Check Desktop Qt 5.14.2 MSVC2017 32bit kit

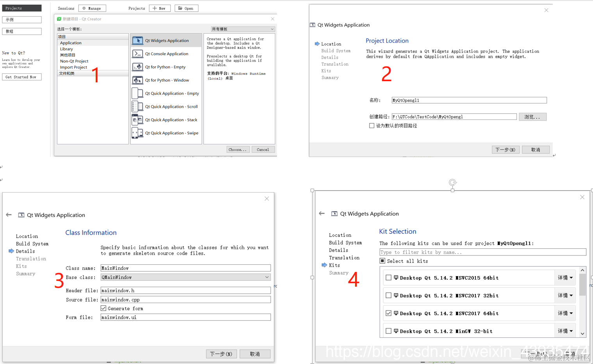388,296
